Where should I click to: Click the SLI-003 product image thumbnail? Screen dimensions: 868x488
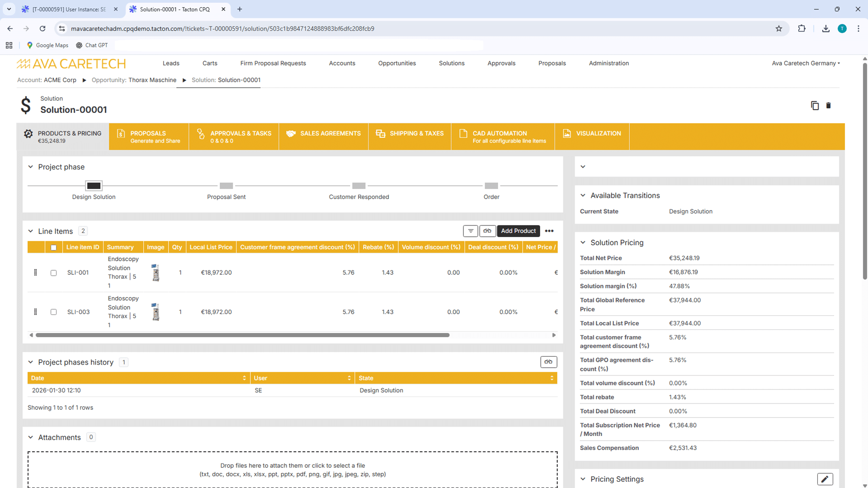[156, 312]
